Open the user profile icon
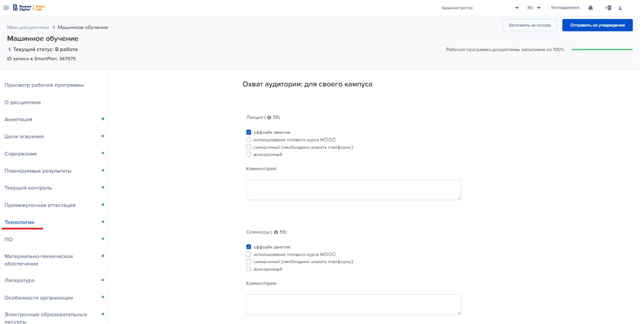Viewport: 644px width, 324px height. click(x=620, y=8)
